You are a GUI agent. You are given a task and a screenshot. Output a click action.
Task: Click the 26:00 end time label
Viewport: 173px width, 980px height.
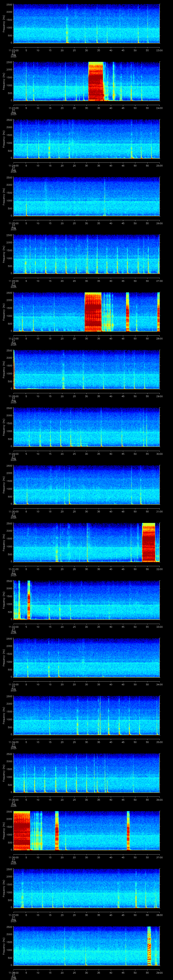(159, 223)
